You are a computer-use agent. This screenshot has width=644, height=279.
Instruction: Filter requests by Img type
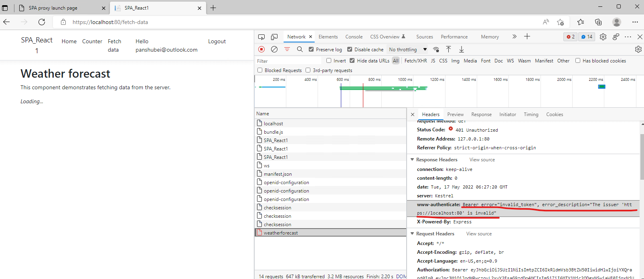coord(455,61)
